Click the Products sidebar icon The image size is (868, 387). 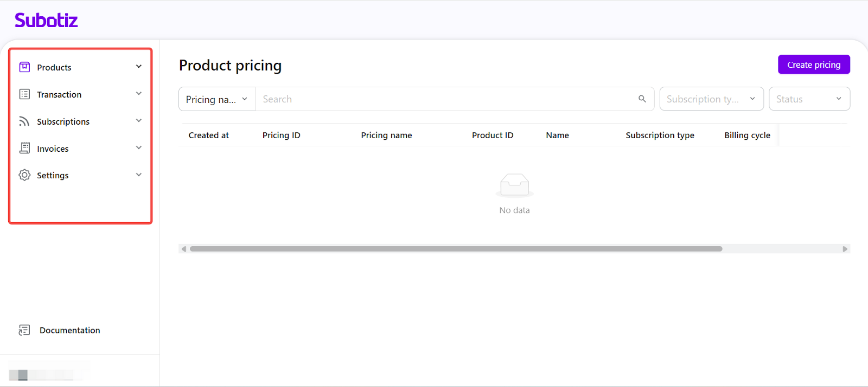tap(24, 67)
